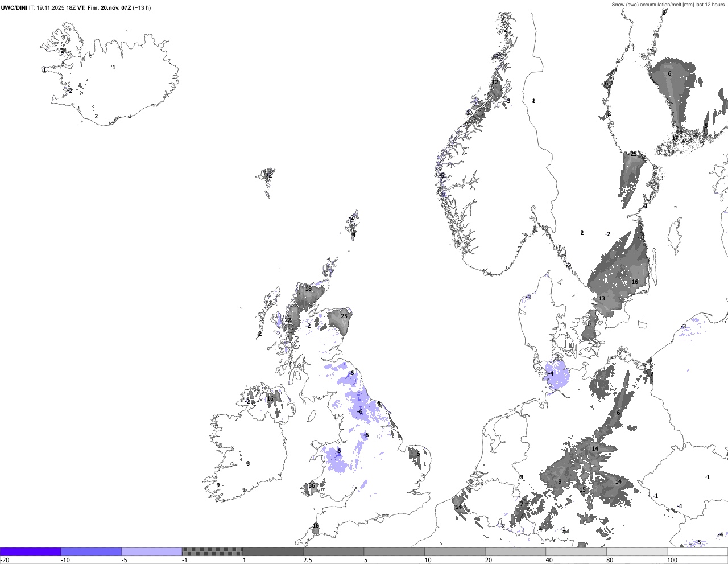Click the '9' value in southwest Ireland
The image size is (728, 564).
point(218,485)
